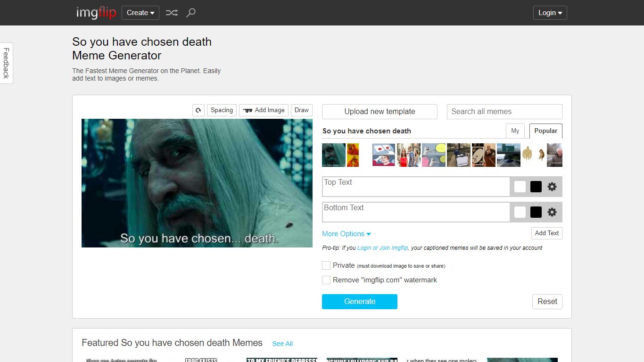Expand the Create dropdown menu
644x362 pixels.
140,13
